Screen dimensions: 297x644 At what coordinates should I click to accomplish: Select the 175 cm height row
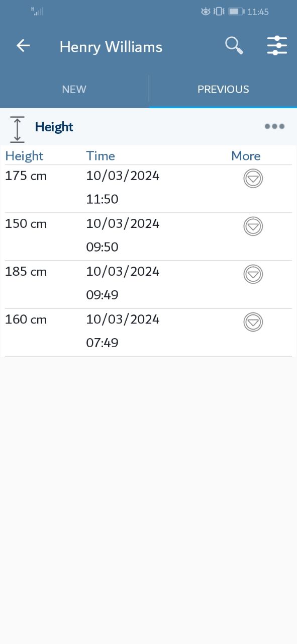[148, 189]
